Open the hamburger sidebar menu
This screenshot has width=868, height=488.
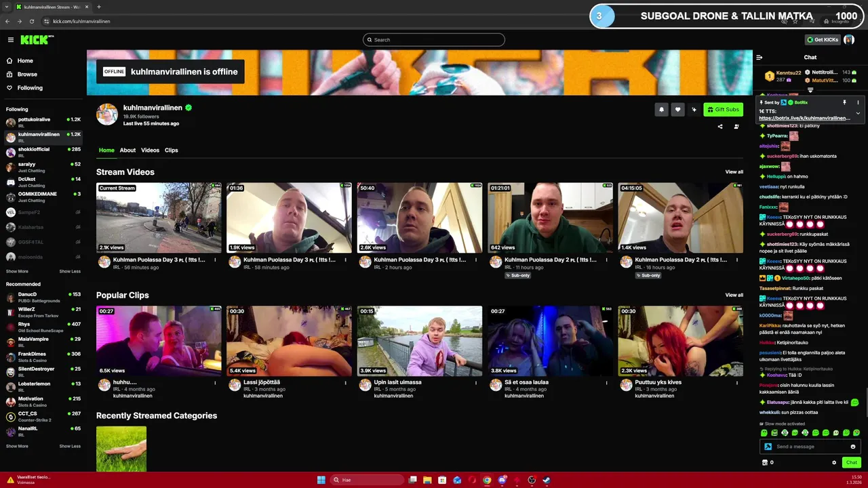[10, 40]
